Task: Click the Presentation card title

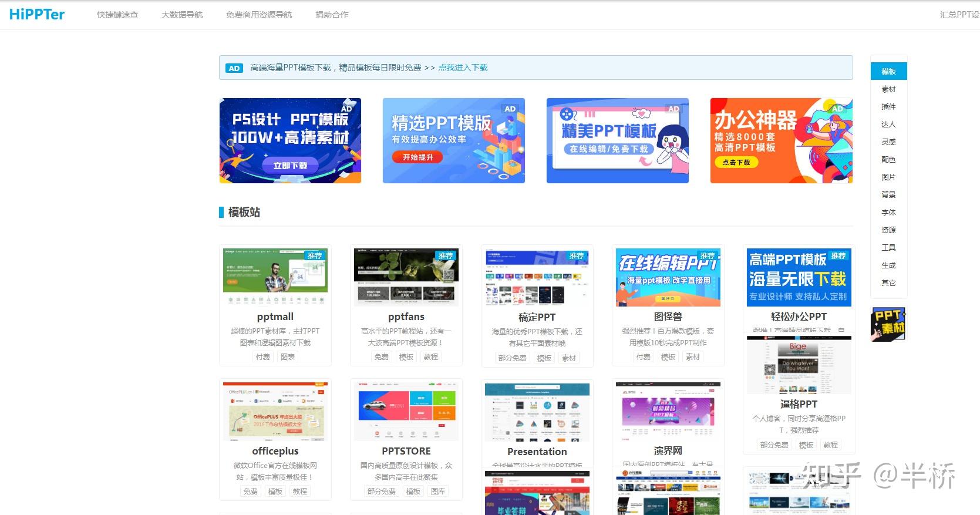Action: pyautogui.click(x=537, y=452)
